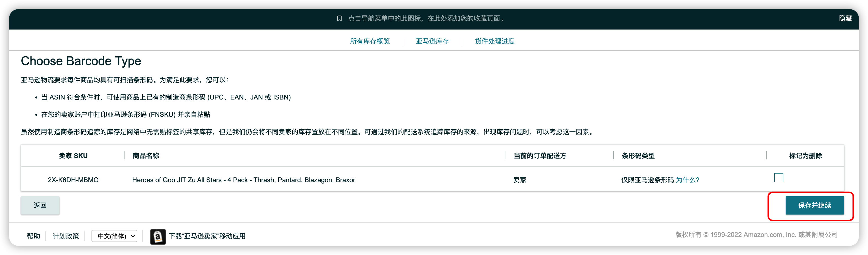
Task: Click the 条形码类型 column header
Action: [x=638, y=155]
